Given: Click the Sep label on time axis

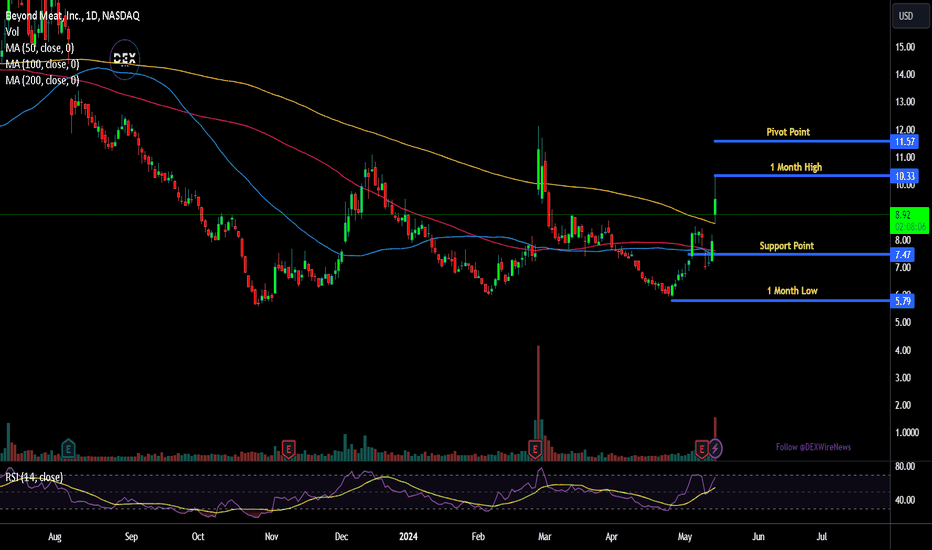Looking at the screenshot, I should pyautogui.click(x=131, y=536).
